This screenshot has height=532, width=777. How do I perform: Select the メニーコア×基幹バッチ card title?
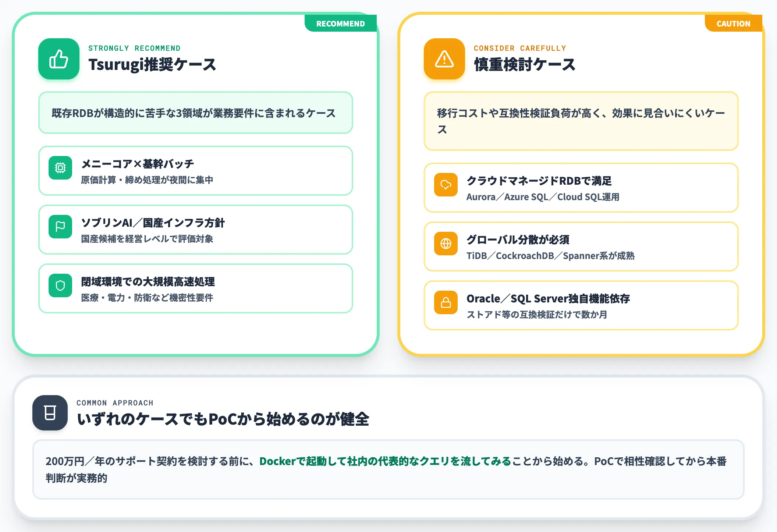(137, 164)
